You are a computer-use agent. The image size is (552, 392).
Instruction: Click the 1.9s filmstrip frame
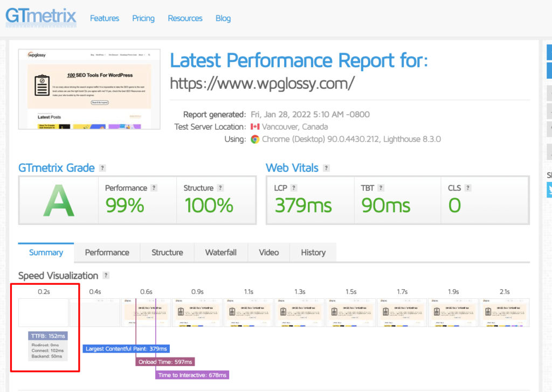tap(453, 312)
